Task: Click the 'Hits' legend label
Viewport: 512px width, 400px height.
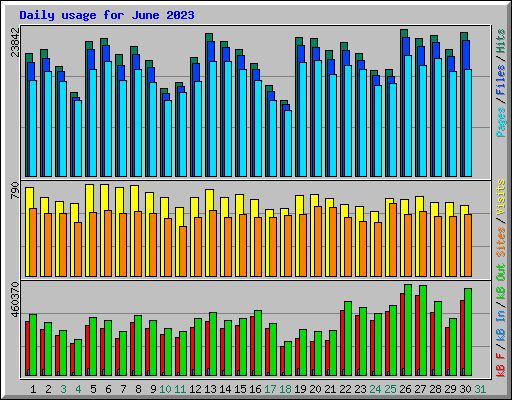Action: point(501,41)
